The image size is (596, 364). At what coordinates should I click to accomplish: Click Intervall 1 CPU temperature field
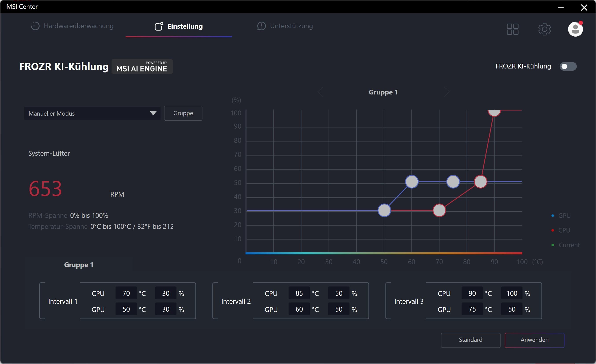(126, 293)
